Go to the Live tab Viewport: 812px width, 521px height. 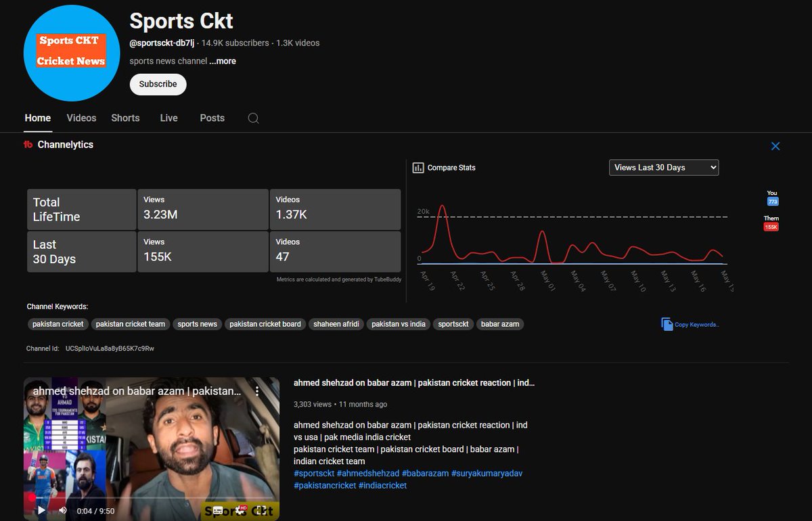click(168, 118)
